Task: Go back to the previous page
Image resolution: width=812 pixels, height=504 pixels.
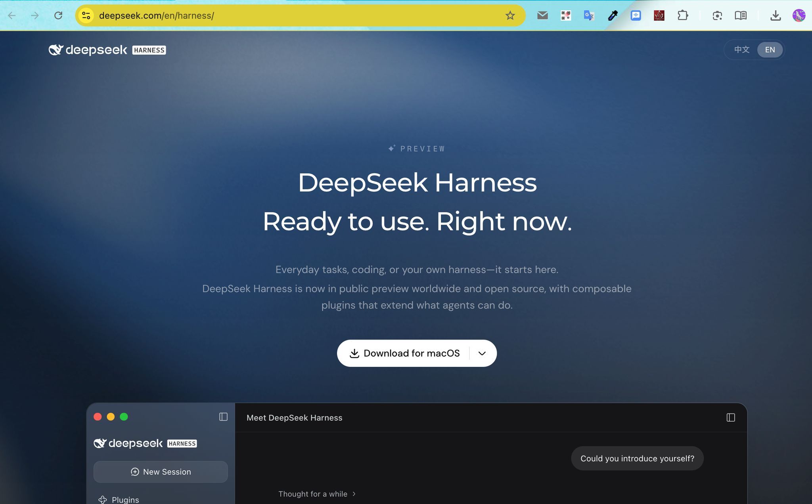Action: [12, 15]
